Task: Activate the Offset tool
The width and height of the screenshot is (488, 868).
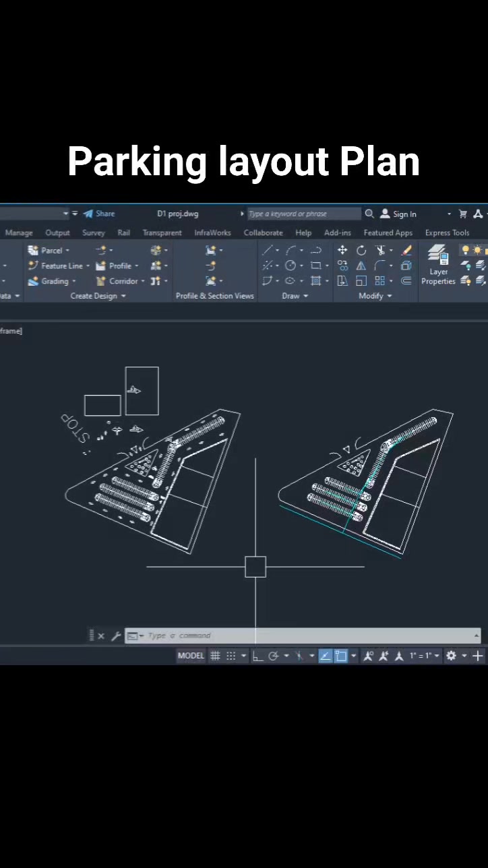Action: pyautogui.click(x=406, y=281)
